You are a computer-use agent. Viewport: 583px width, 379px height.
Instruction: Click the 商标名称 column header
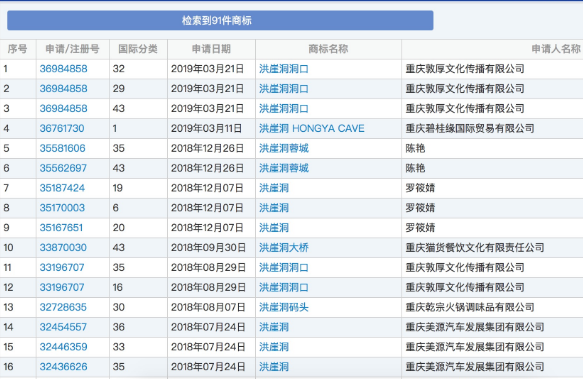[328, 49]
